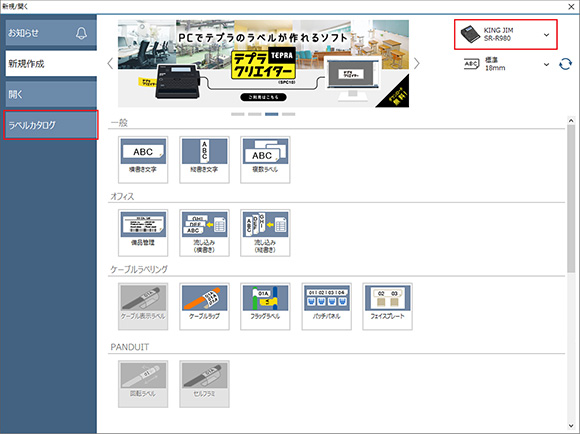Choose the 横書き文字 label template

(143, 159)
